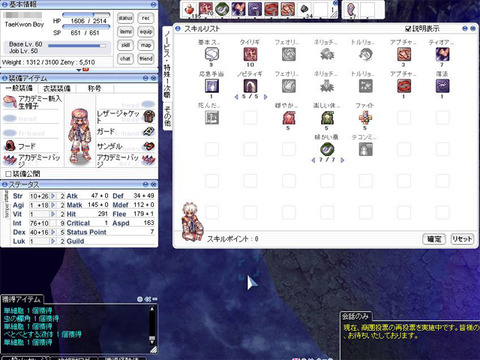Click the first トルリョ.. skill icon in the top row

click(365, 54)
